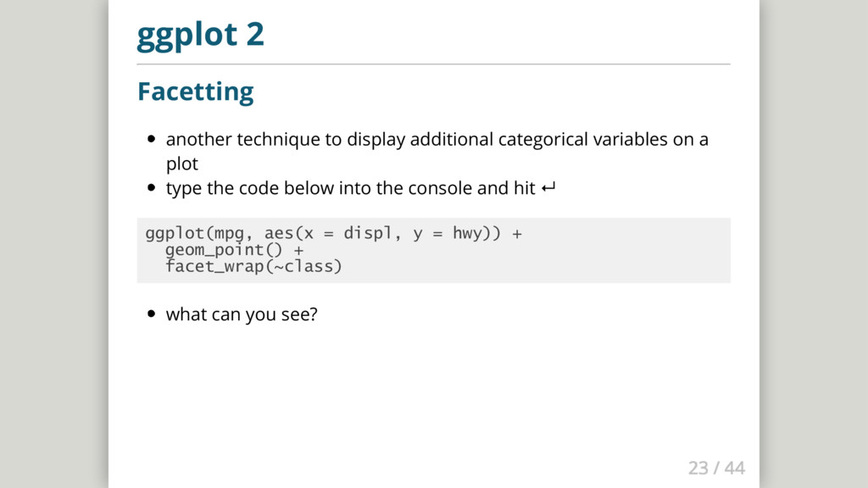Click the third bullet dot before 'what'

(x=151, y=314)
